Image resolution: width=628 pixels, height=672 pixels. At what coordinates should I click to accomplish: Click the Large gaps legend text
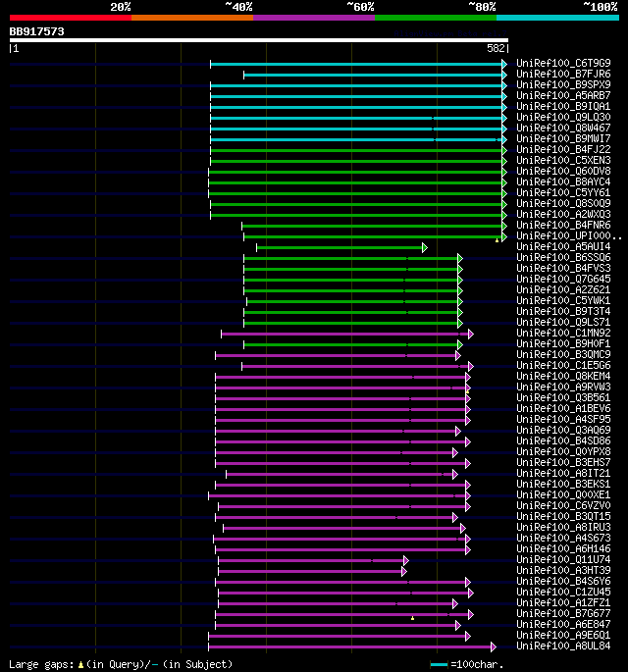point(121,665)
